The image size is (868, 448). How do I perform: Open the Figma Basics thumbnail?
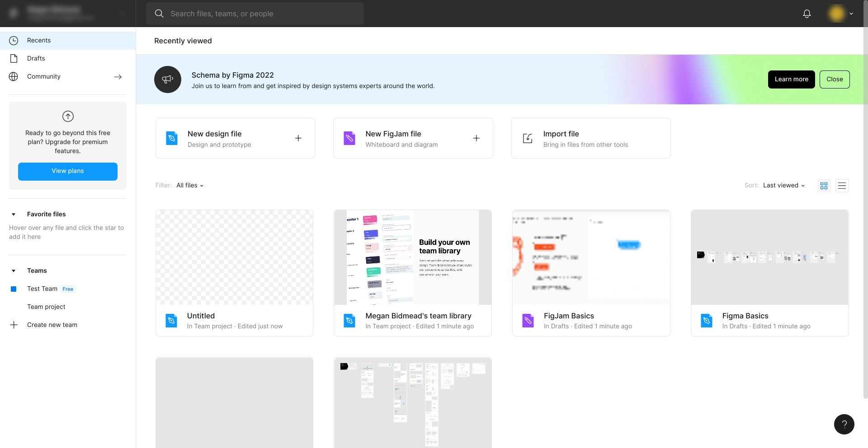tap(769, 257)
